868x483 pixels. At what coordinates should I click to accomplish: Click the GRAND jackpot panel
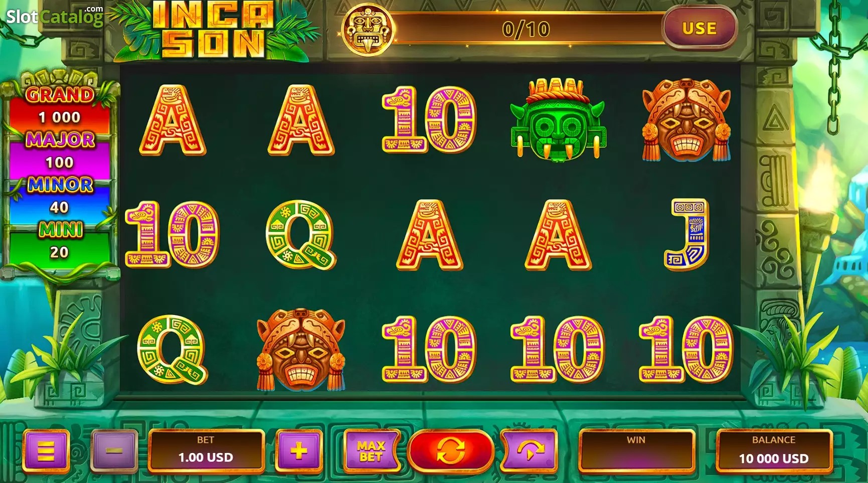[x=60, y=106]
